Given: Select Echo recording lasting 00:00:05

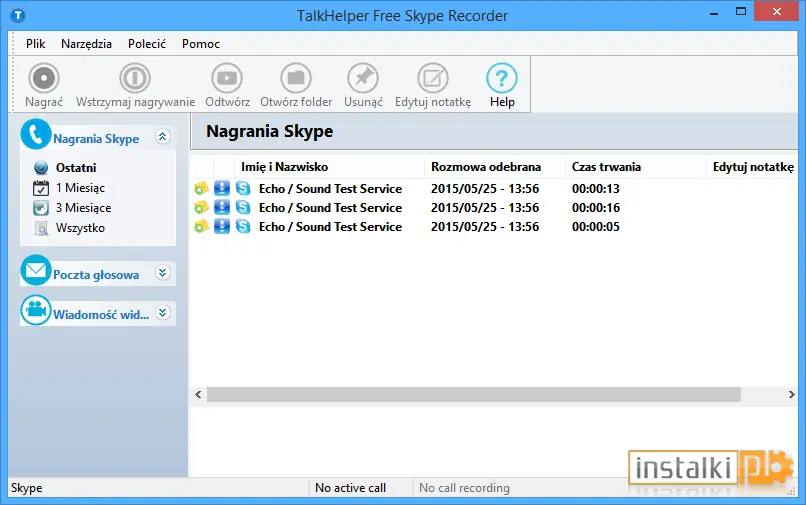Looking at the screenshot, I should (x=331, y=227).
